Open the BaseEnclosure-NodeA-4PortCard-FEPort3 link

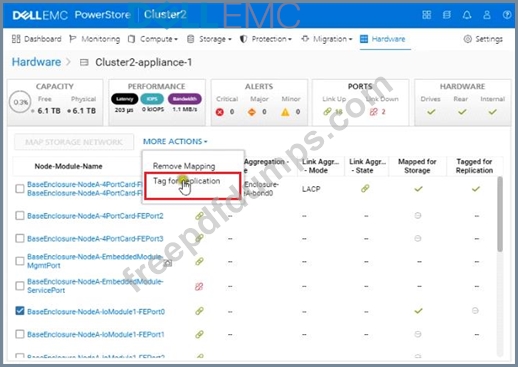click(95, 239)
